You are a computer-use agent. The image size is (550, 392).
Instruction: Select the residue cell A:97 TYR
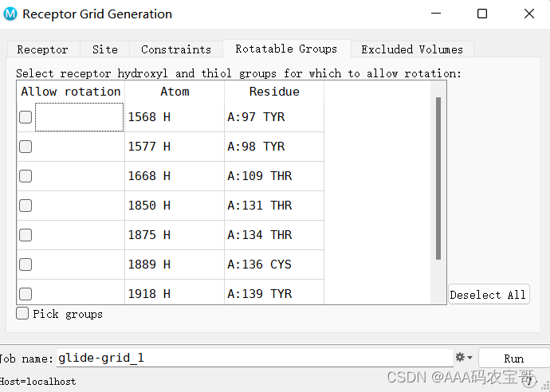coord(274,117)
